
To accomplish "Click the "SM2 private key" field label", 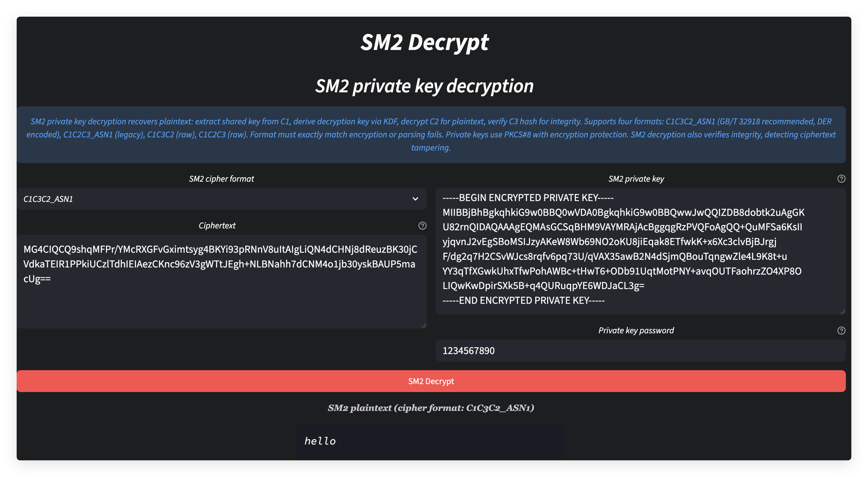I will 636,179.
